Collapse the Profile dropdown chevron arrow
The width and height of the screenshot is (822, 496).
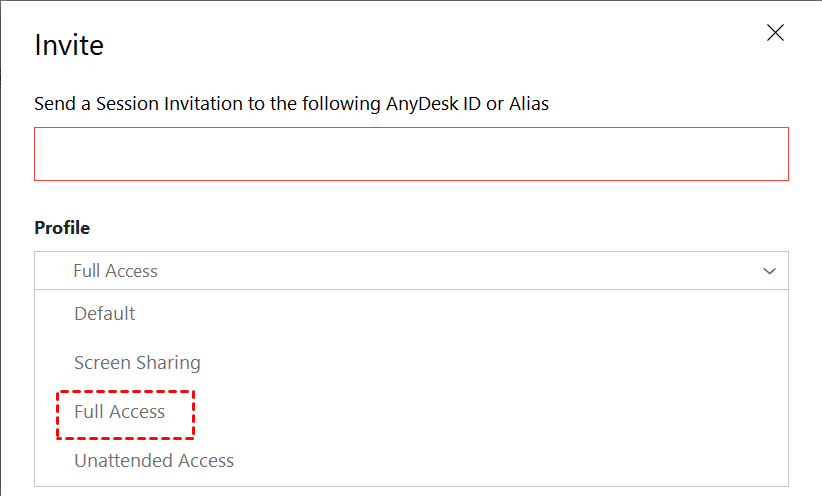pyautogui.click(x=769, y=271)
